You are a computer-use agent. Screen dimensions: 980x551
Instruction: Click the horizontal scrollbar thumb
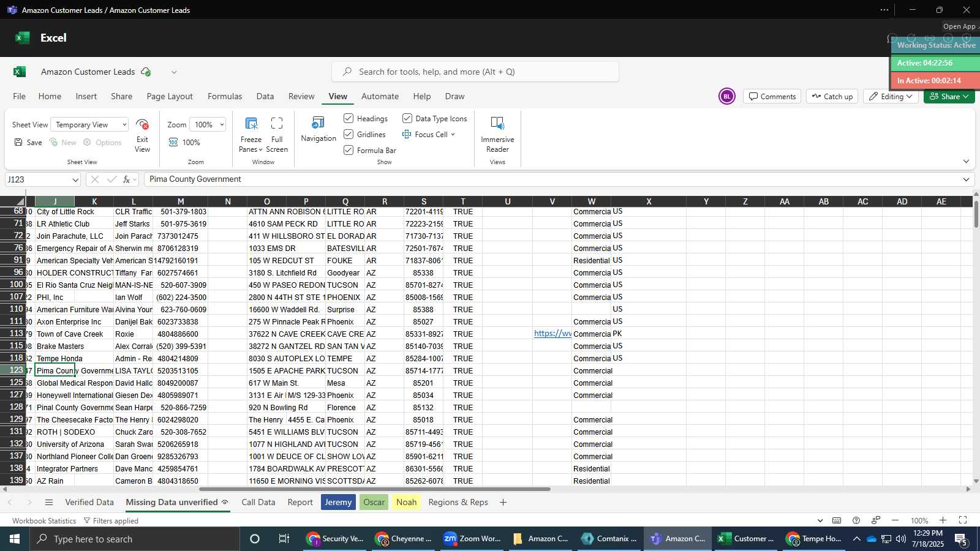pyautogui.click(x=375, y=489)
